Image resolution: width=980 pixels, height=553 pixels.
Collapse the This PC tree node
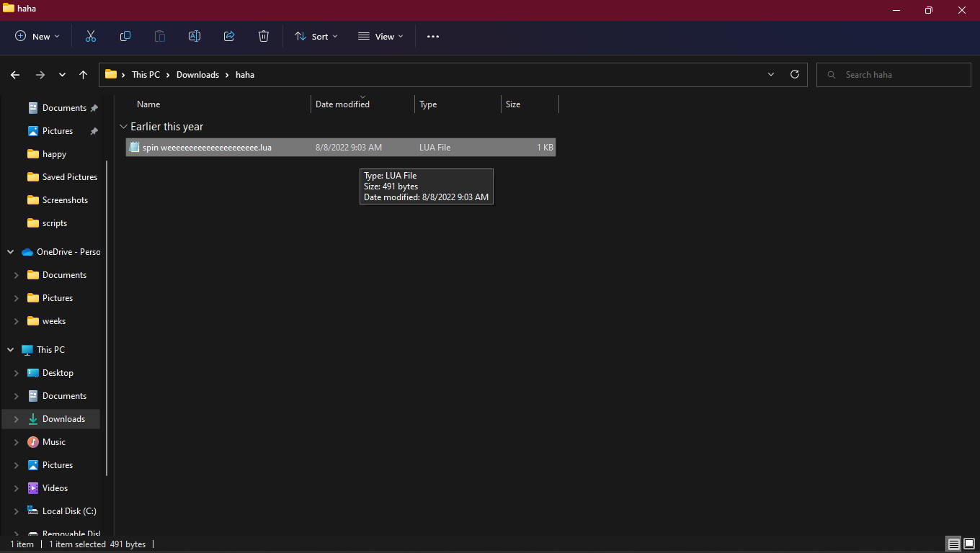(x=11, y=350)
